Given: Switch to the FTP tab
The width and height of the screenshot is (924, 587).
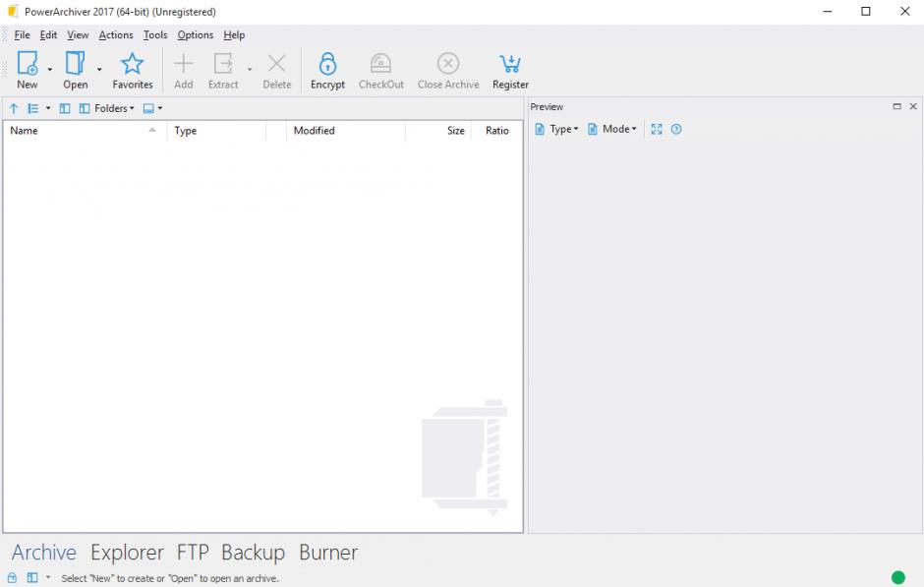Looking at the screenshot, I should pyautogui.click(x=193, y=553).
